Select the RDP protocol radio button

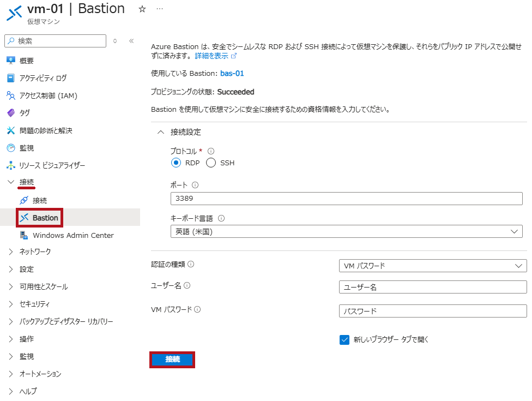point(176,163)
